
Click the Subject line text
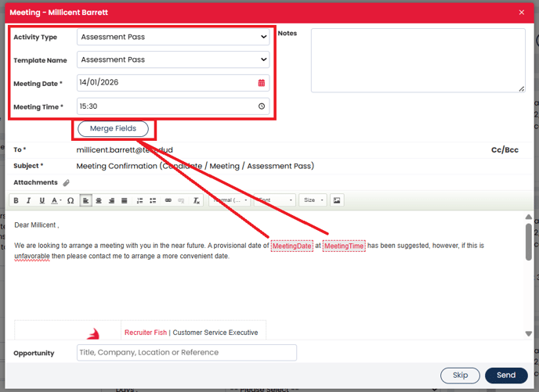pos(195,166)
